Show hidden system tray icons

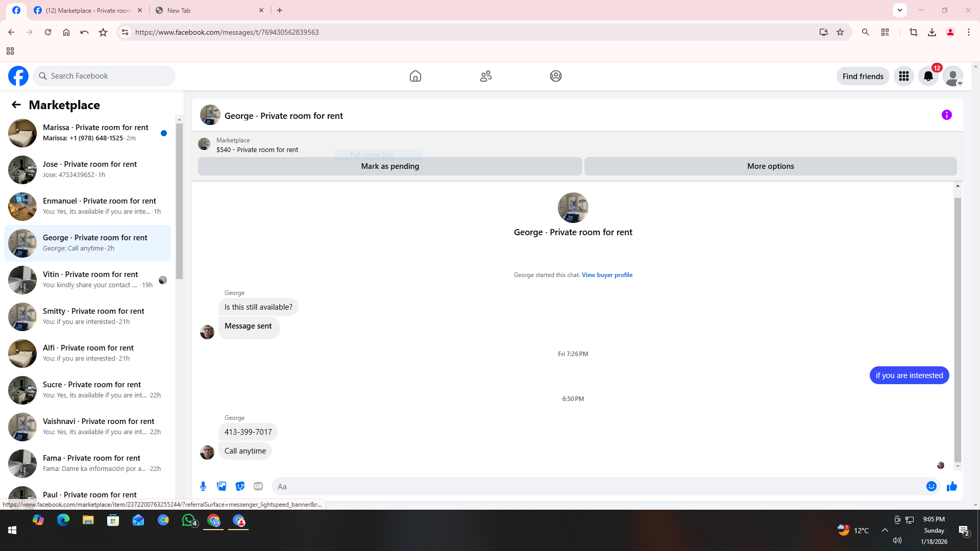[x=885, y=530]
